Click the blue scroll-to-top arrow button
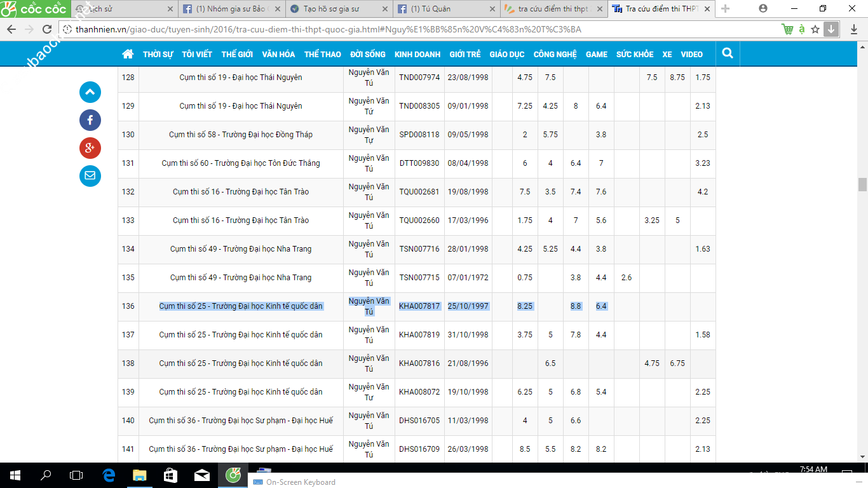 pos(90,92)
